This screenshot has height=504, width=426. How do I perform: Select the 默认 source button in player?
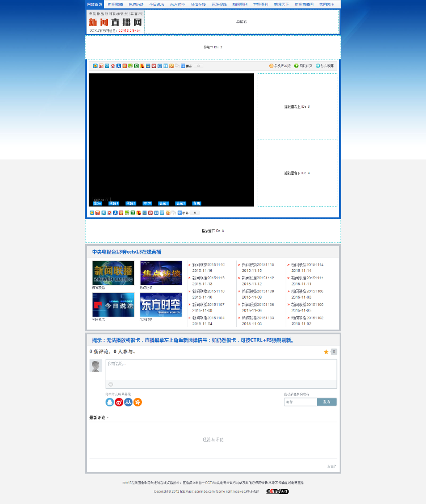[x=98, y=203]
